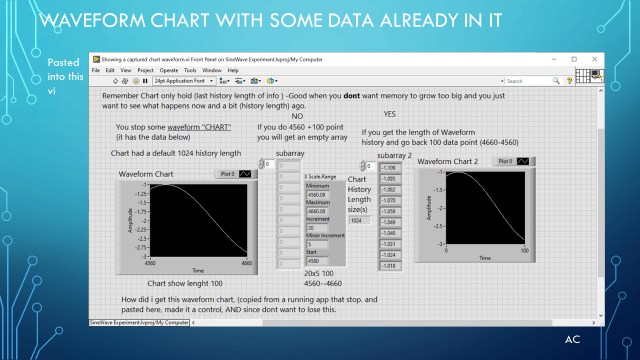Open the 24pt Application Font dropdown
The height and width of the screenshot is (360, 640).
tap(184, 81)
